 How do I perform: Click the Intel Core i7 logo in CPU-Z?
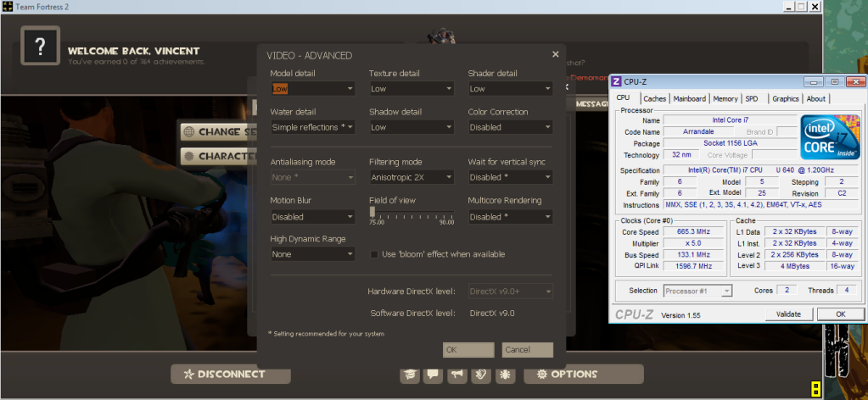[831, 136]
